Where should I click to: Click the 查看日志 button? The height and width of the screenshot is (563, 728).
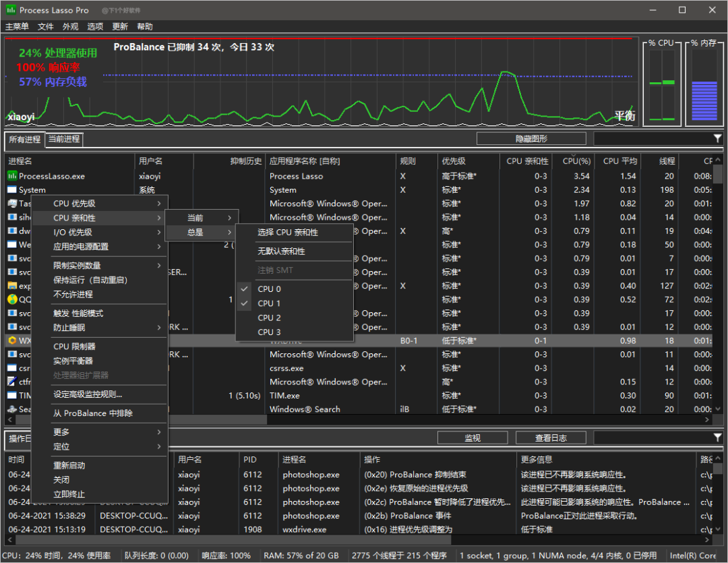point(551,438)
